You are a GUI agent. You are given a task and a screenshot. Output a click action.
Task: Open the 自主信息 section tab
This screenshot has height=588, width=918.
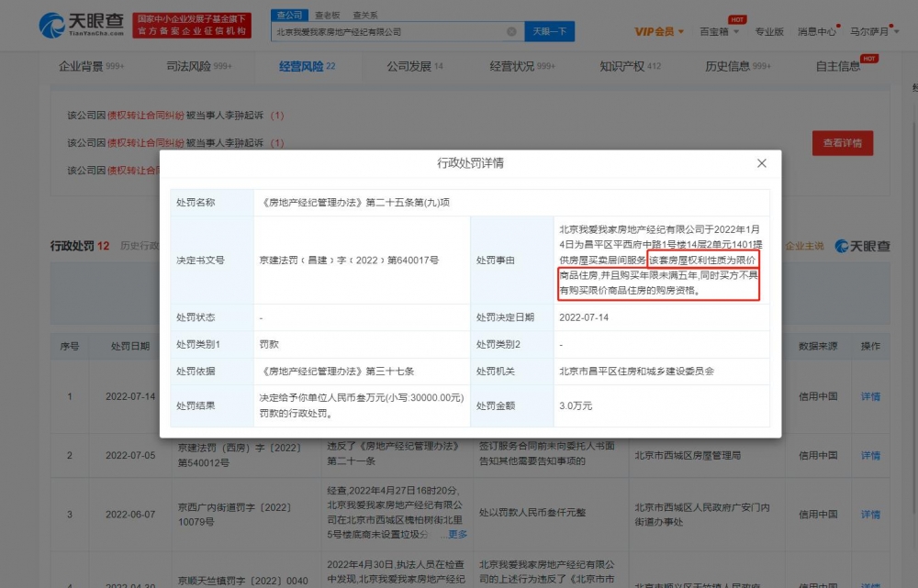coord(838,67)
